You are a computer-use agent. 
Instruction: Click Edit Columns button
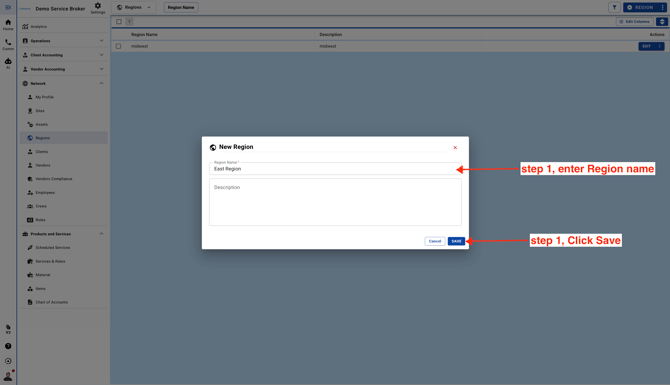(635, 21)
